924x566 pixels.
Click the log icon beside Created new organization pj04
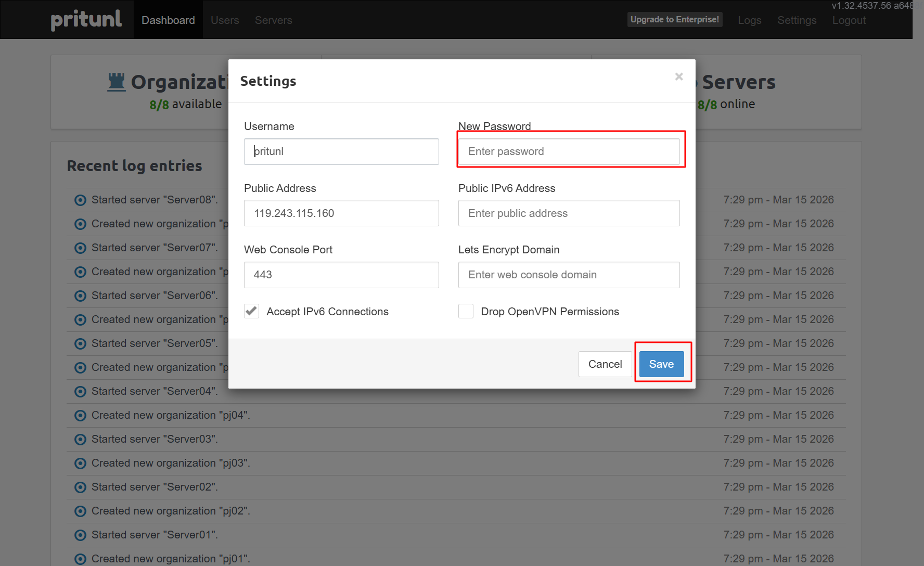pyautogui.click(x=80, y=415)
